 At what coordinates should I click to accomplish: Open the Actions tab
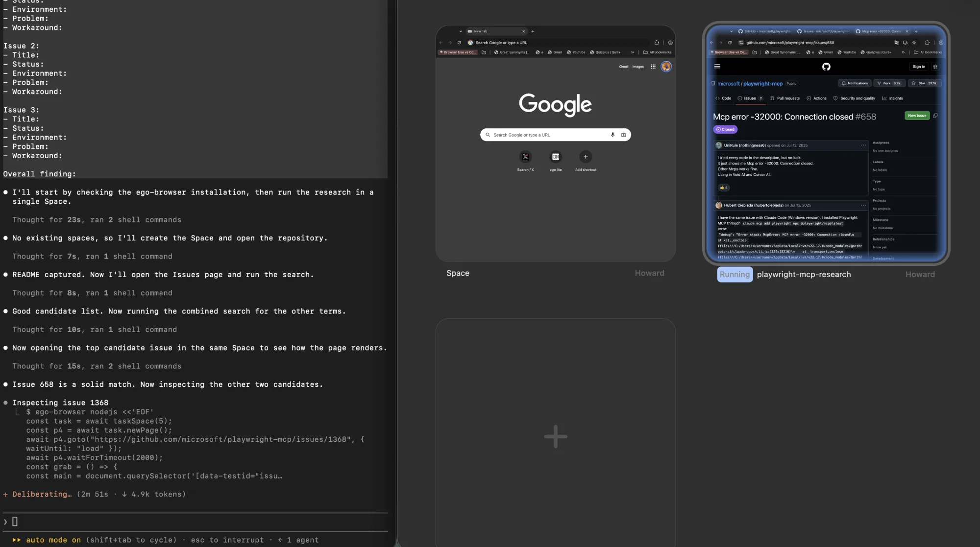[817, 98]
